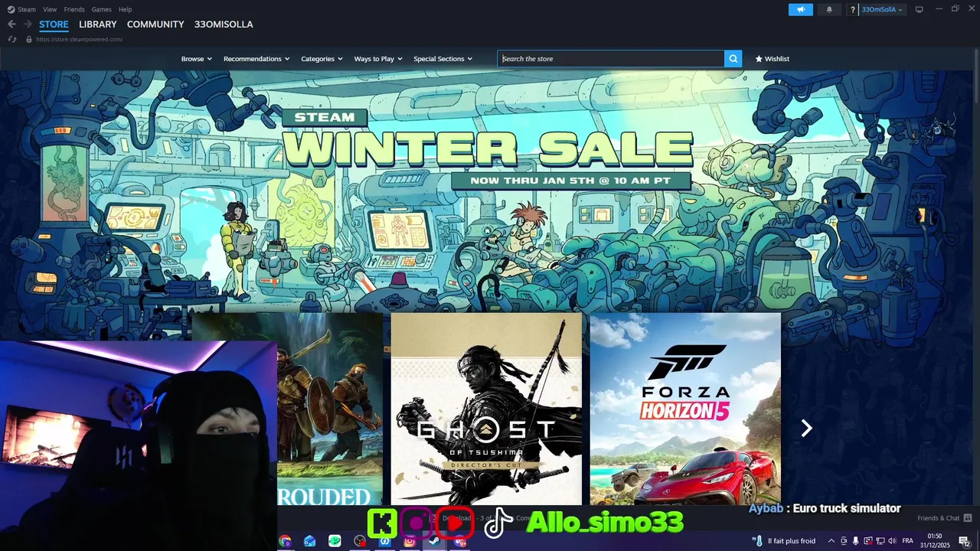Open the Windows notification center icon

(x=965, y=541)
